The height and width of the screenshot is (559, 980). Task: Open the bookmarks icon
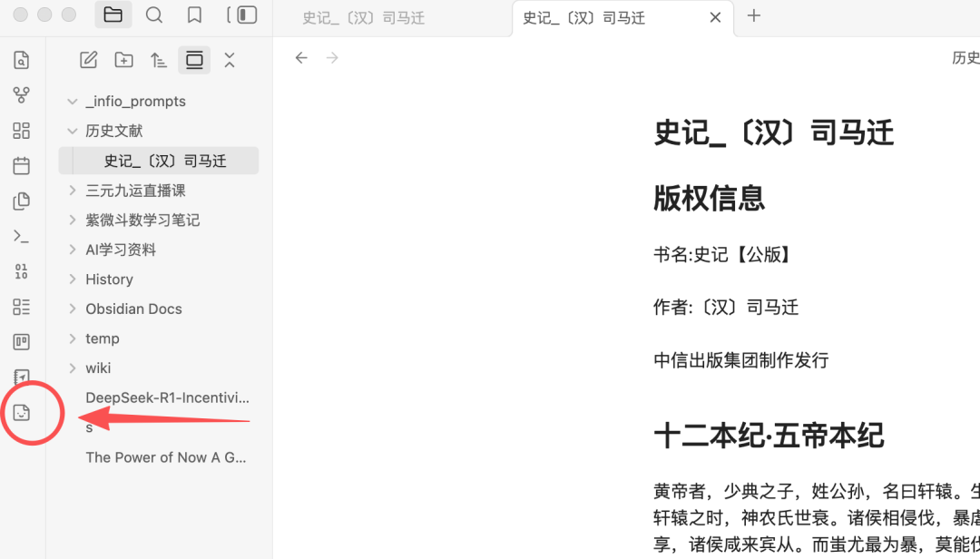[194, 15]
